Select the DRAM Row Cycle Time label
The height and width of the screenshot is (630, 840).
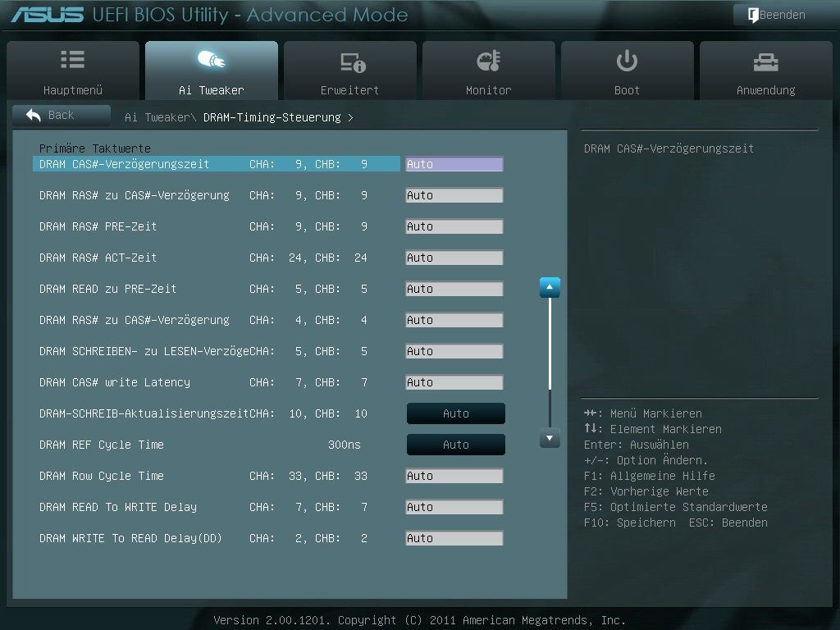[x=101, y=476]
